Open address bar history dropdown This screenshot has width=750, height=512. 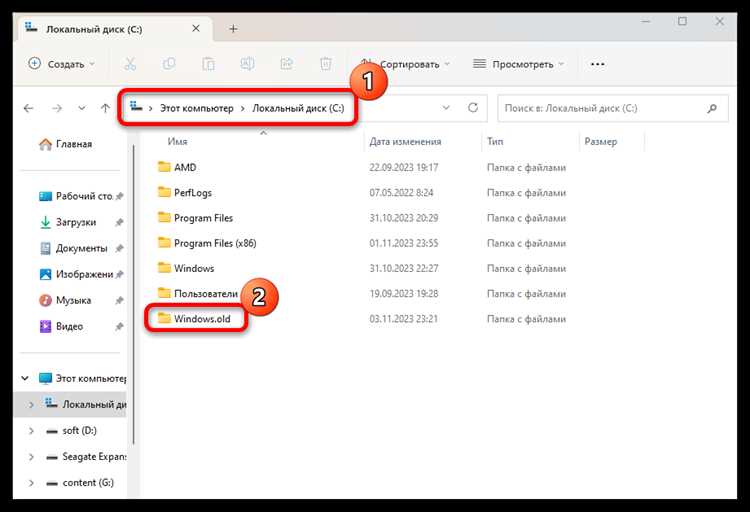[446, 108]
